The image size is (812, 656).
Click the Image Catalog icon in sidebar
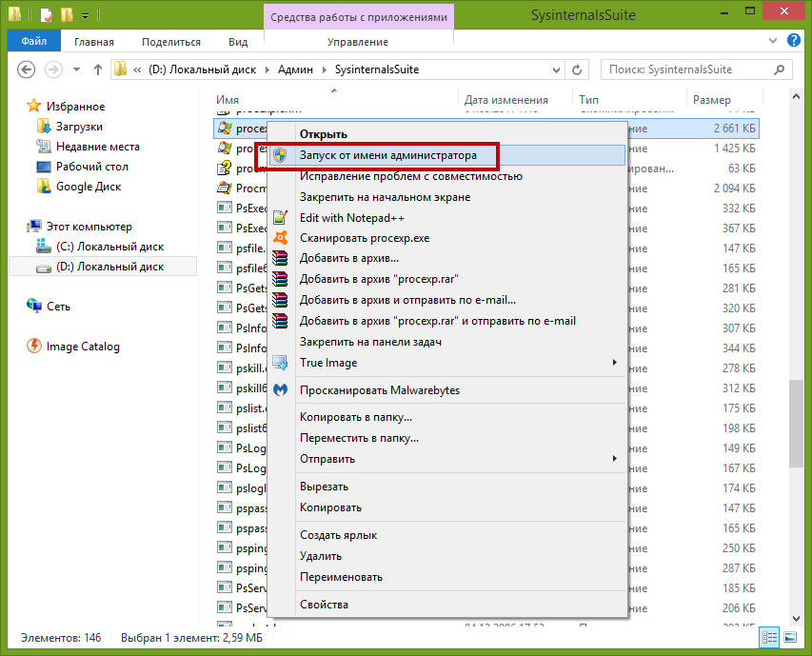33,346
